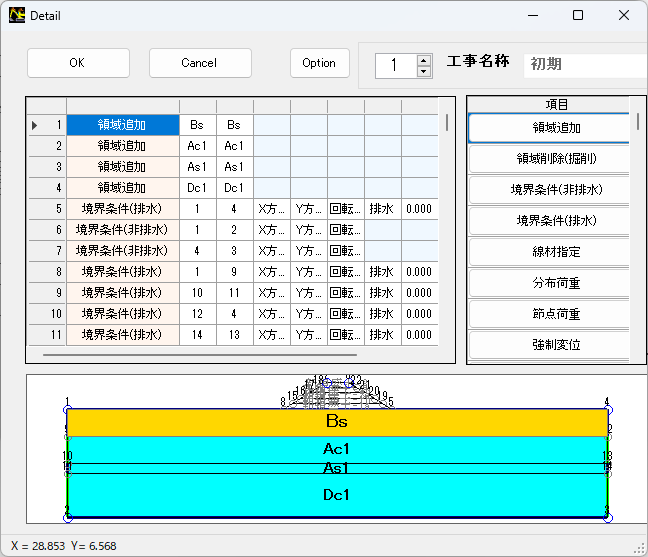Select 境界条件(排水) cell in row 11
648x557 pixels.
[123, 335]
